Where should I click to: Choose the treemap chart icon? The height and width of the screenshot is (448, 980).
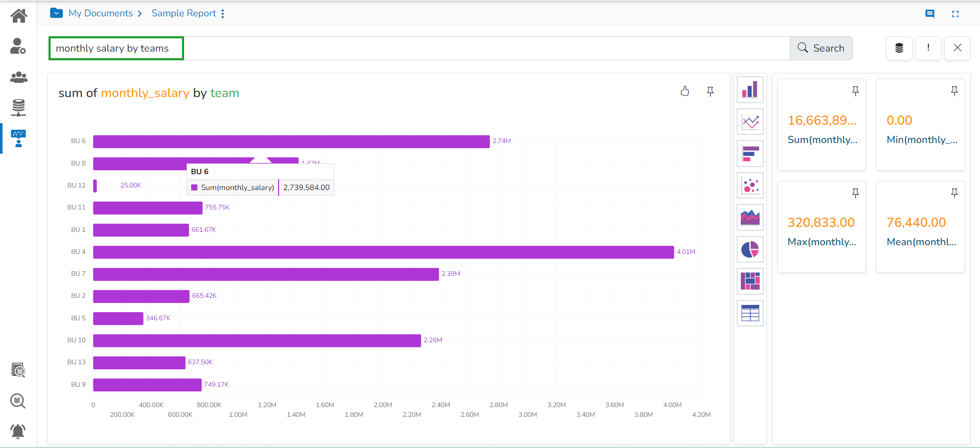click(750, 281)
